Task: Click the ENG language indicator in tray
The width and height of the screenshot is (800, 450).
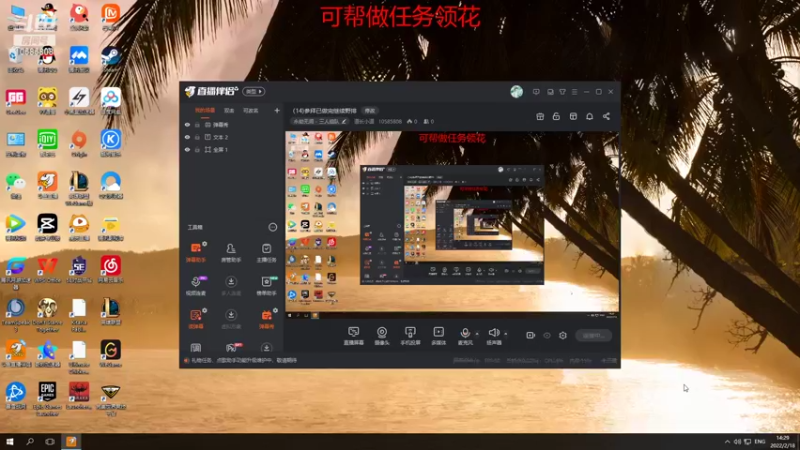Action: [760, 441]
